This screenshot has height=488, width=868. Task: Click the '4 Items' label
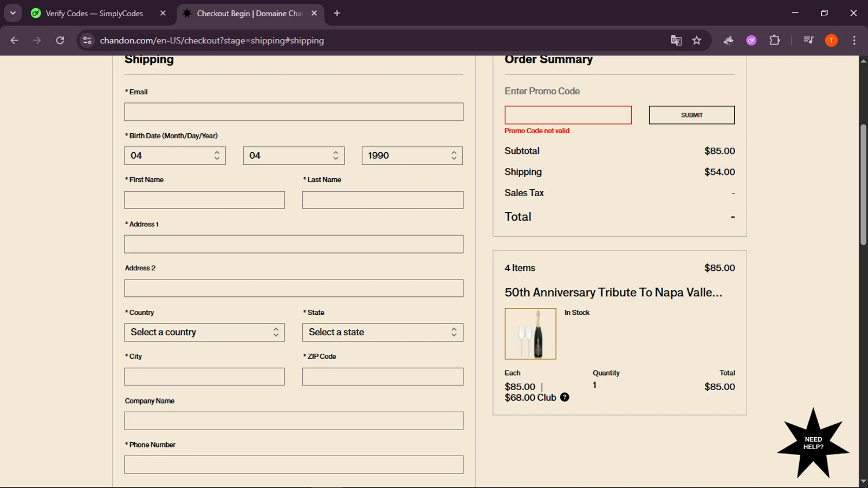tap(520, 268)
